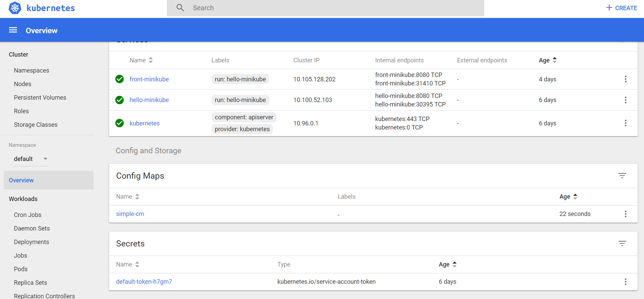
Task: Click kubernetes.io/service-account-token type text
Action: tap(326, 282)
